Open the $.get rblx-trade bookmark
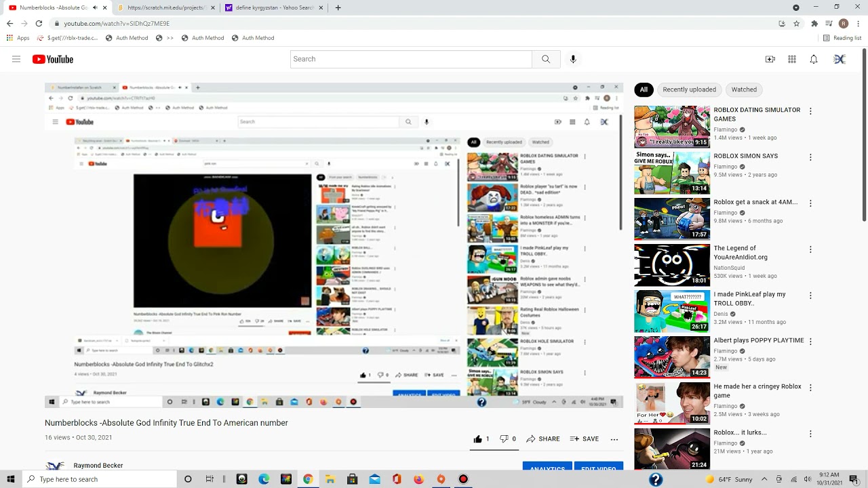 (x=68, y=38)
